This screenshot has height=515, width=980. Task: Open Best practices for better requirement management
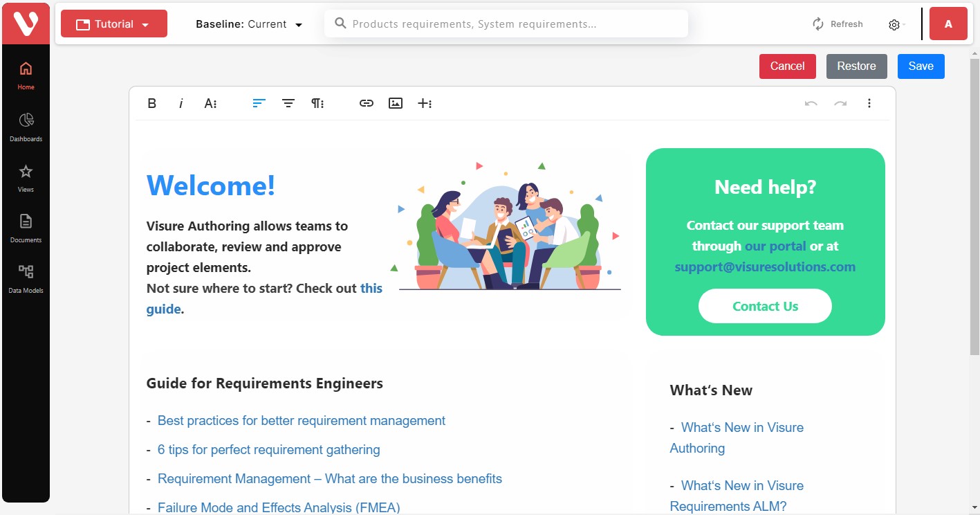[x=302, y=421]
